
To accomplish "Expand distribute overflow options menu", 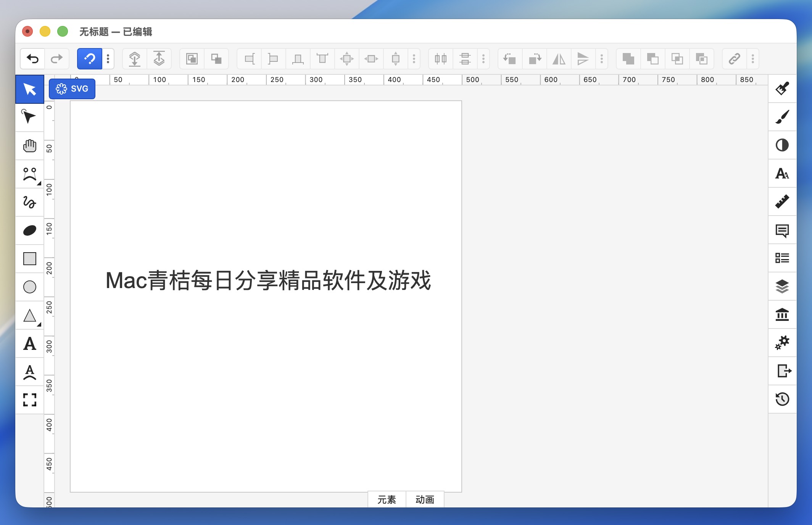I will tap(483, 59).
